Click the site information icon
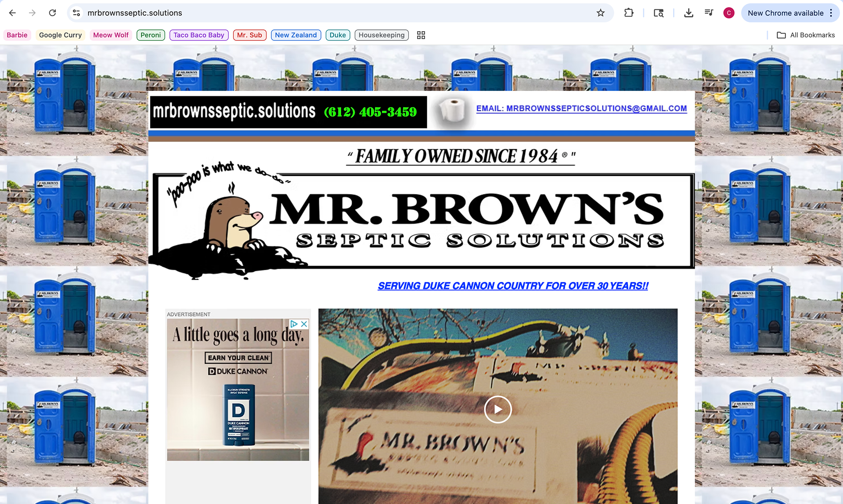This screenshot has height=504, width=843. tap(76, 13)
